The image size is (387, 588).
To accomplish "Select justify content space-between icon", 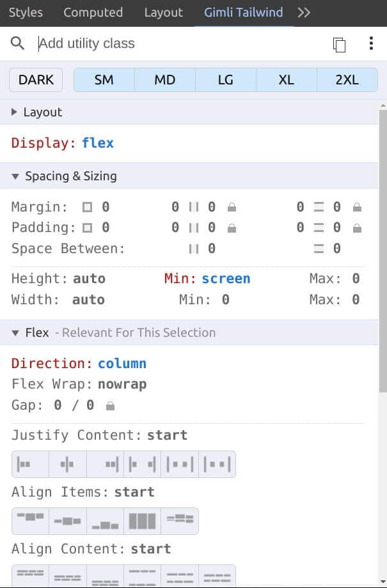I will point(142,464).
